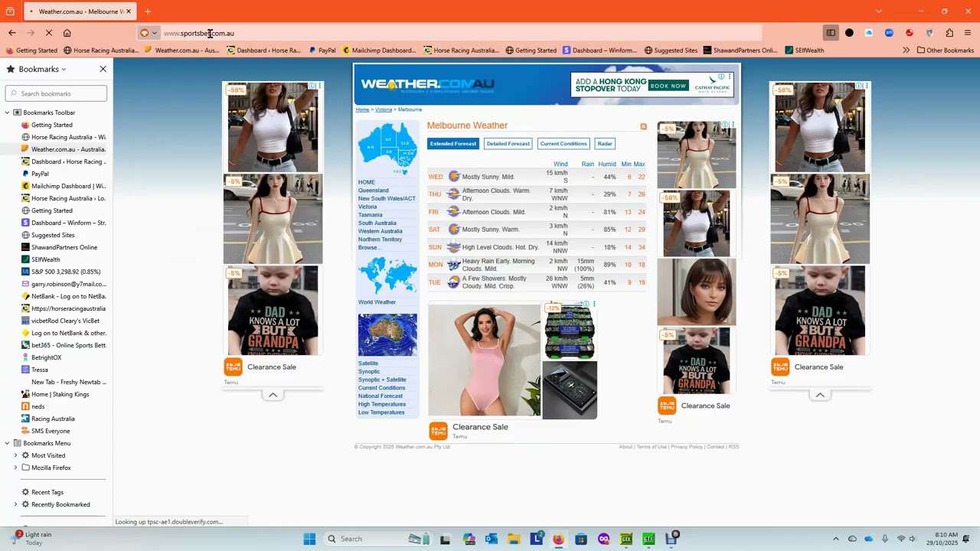This screenshot has height=551, width=980.
Task: Open NetBank - Log on sidebar bookmark
Action: [64, 296]
